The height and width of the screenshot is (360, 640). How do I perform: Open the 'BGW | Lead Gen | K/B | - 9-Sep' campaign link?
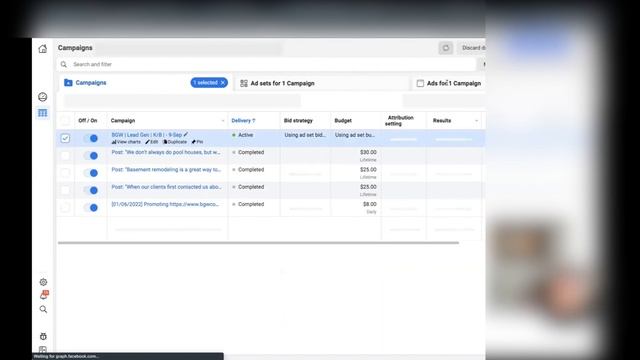[x=147, y=135]
